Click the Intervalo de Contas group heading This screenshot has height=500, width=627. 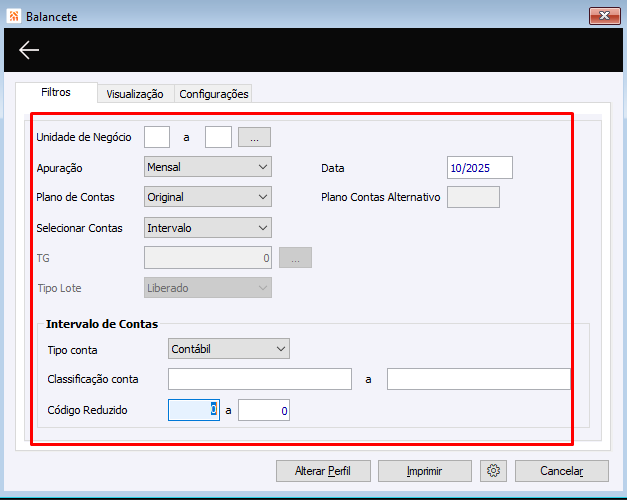[102, 324]
